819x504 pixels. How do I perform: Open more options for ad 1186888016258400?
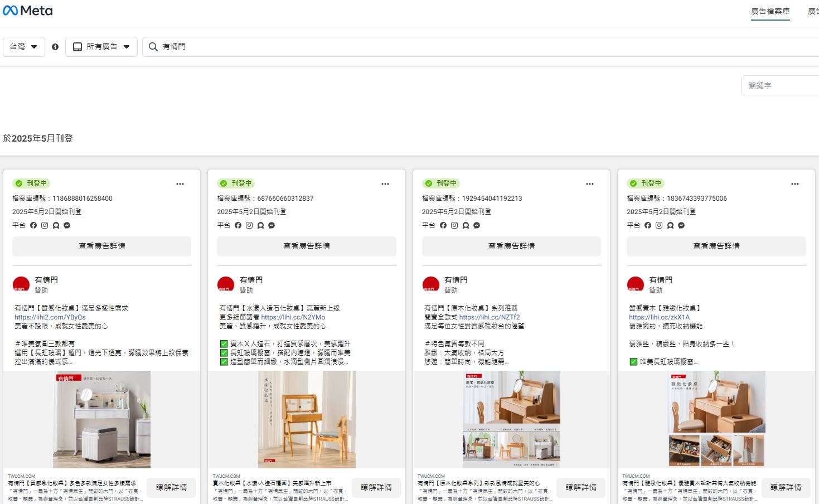tap(180, 184)
